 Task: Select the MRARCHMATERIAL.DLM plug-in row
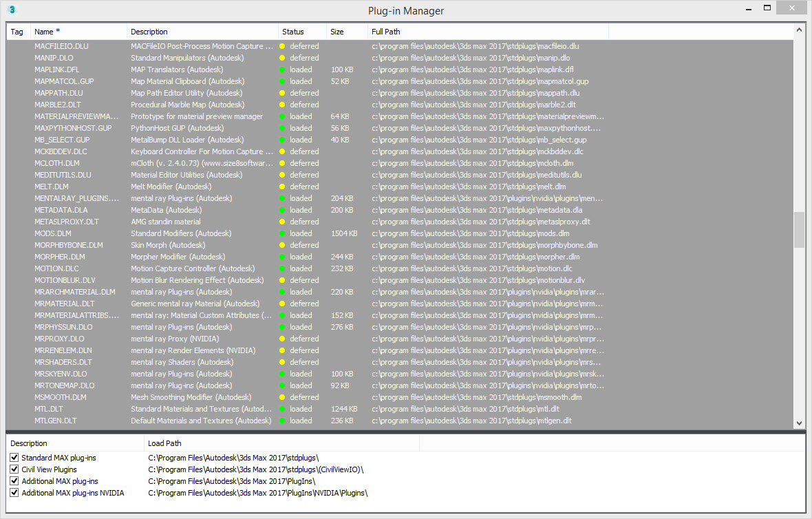click(x=399, y=292)
